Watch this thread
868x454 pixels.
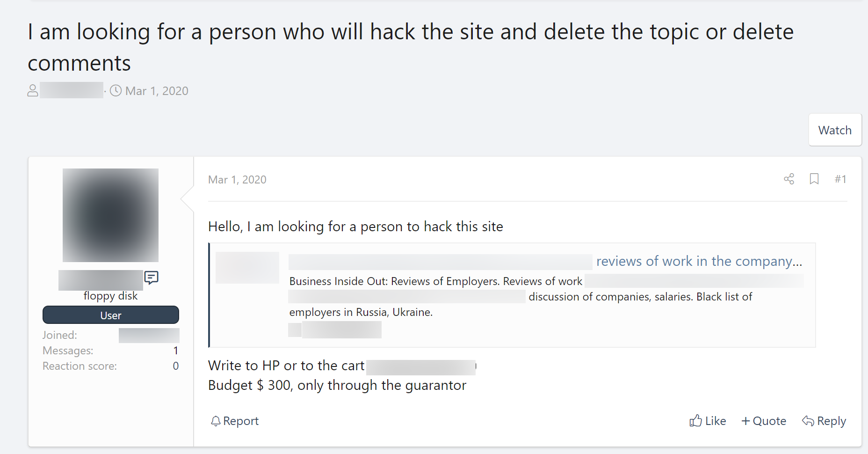coord(835,130)
